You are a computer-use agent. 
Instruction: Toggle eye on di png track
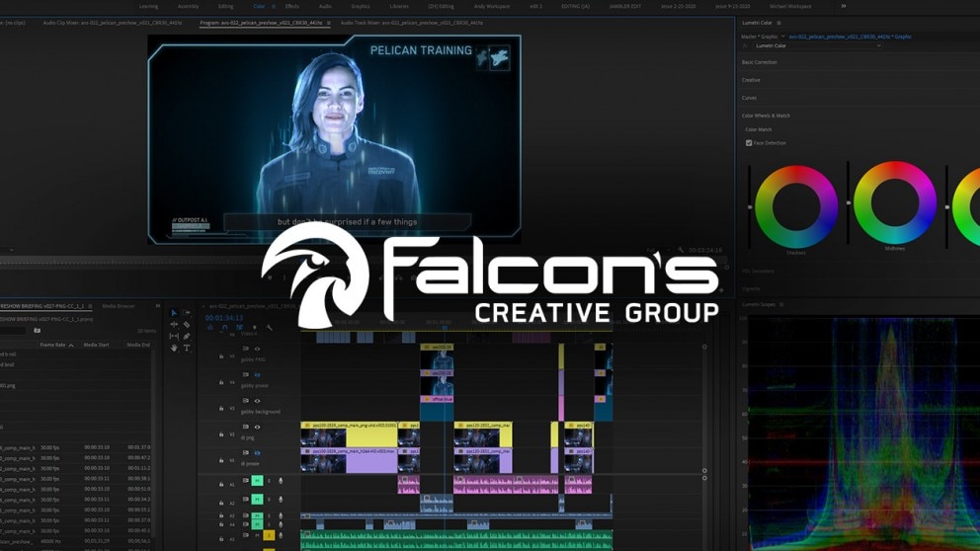(257, 428)
